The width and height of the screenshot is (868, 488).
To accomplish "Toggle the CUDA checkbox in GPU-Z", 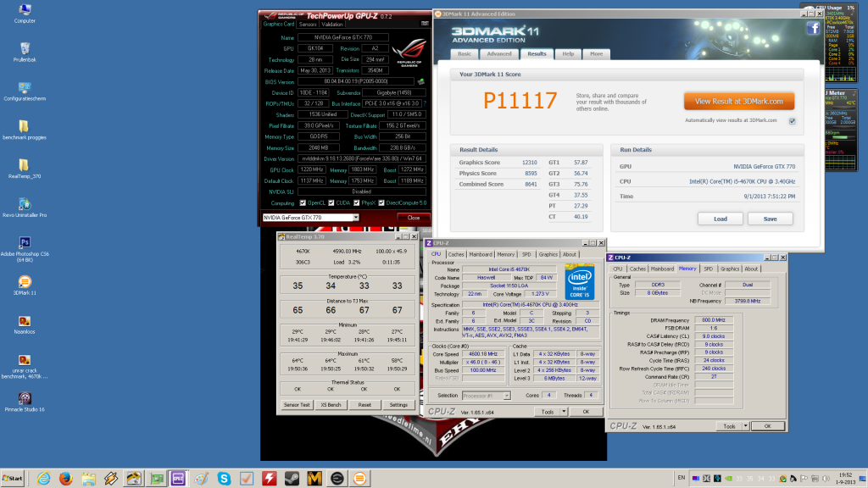I will pos(331,203).
